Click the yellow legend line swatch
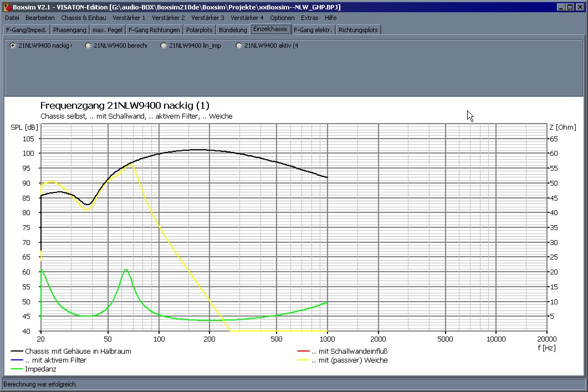The height and width of the screenshot is (392, 588). click(x=303, y=360)
